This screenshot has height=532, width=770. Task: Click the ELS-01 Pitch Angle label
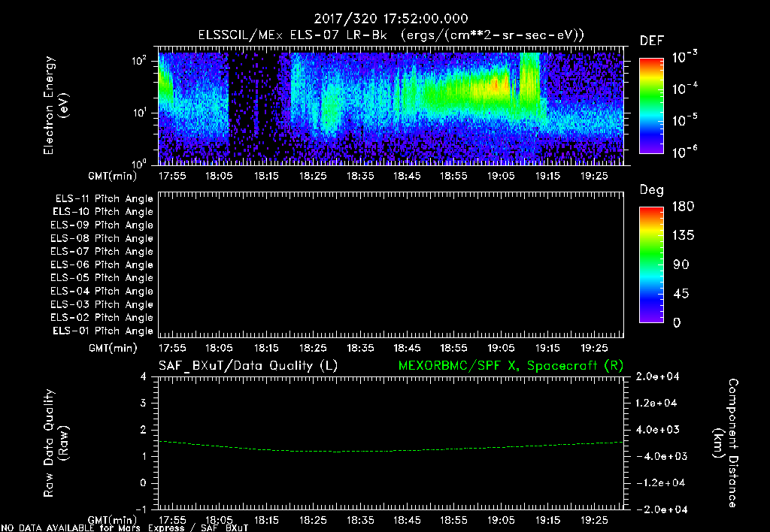(x=103, y=331)
